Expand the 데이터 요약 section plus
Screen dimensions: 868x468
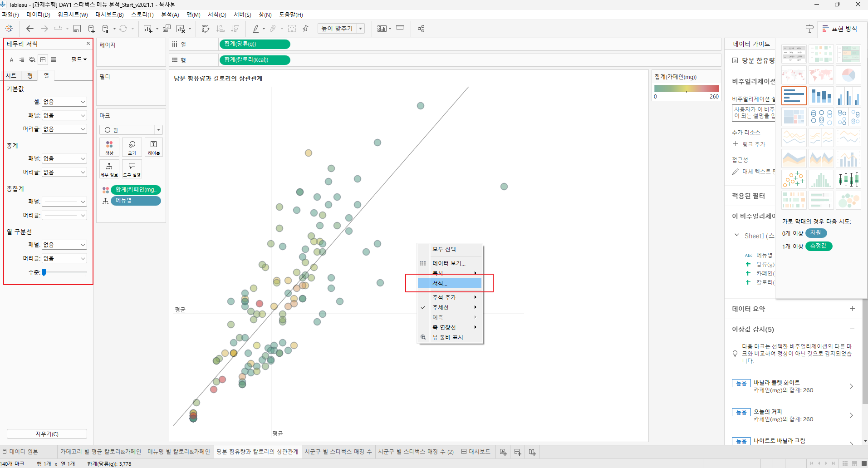coord(852,309)
